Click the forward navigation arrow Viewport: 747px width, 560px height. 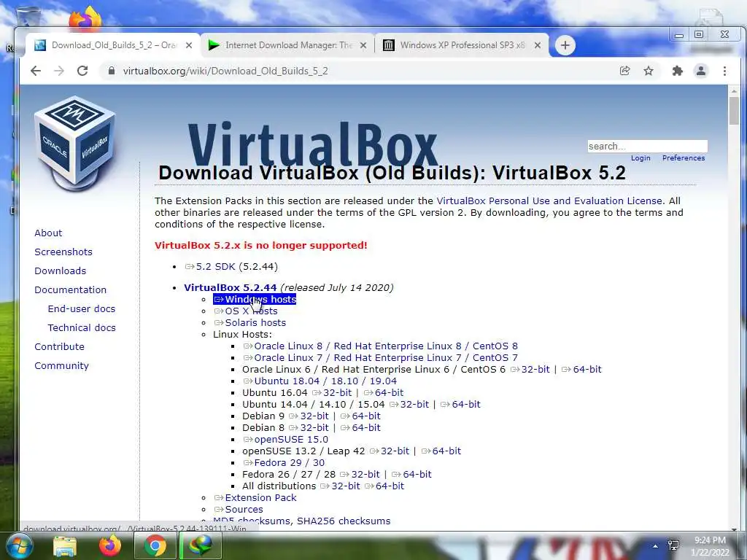coord(59,71)
